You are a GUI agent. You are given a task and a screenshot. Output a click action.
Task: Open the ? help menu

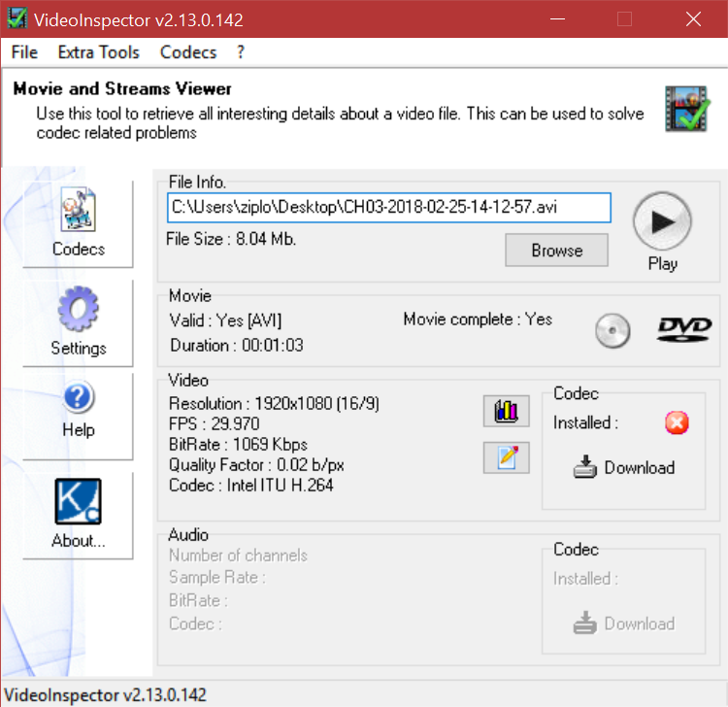coord(240,52)
